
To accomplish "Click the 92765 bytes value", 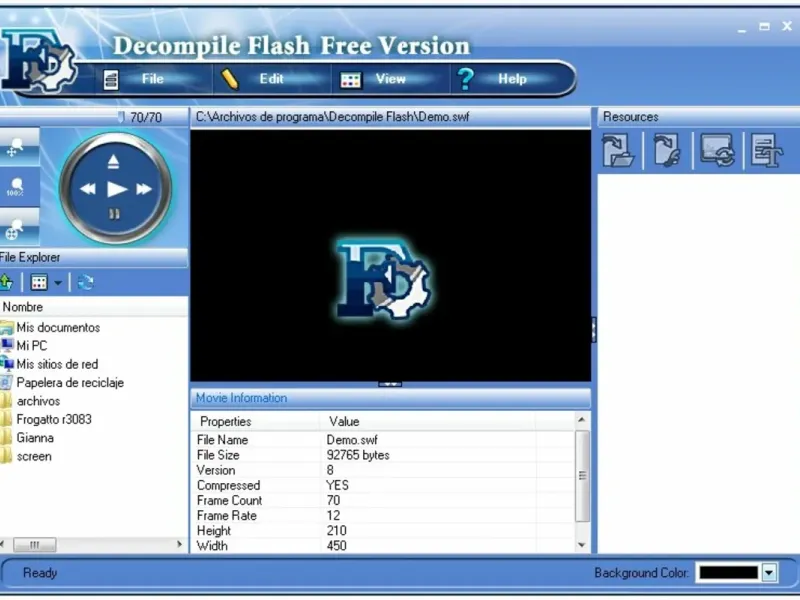I will 358,455.
